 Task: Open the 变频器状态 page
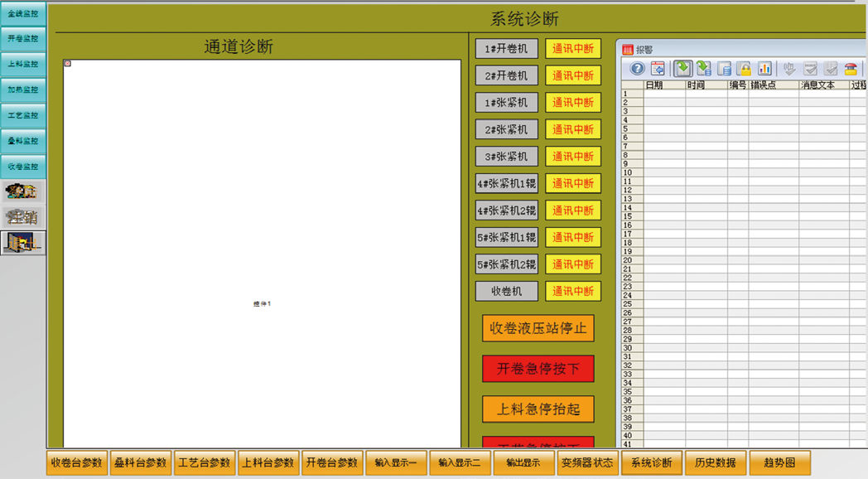[587, 463]
